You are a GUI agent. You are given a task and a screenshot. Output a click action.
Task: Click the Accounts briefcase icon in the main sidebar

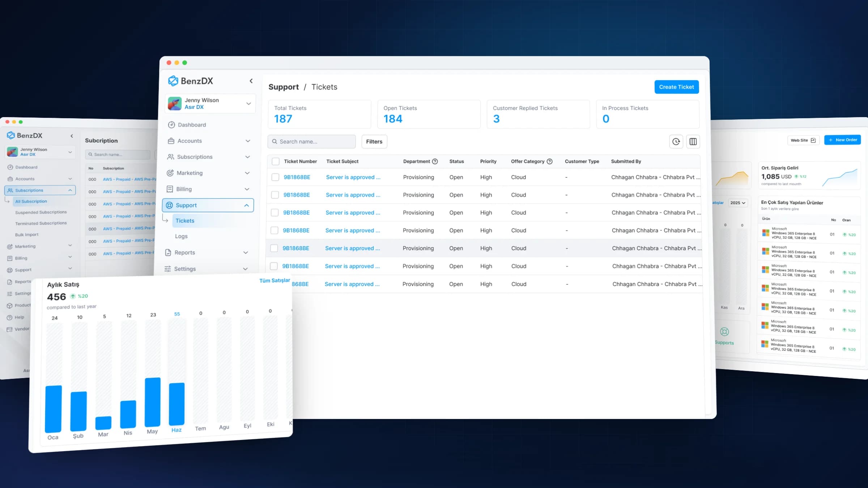pyautogui.click(x=171, y=141)
